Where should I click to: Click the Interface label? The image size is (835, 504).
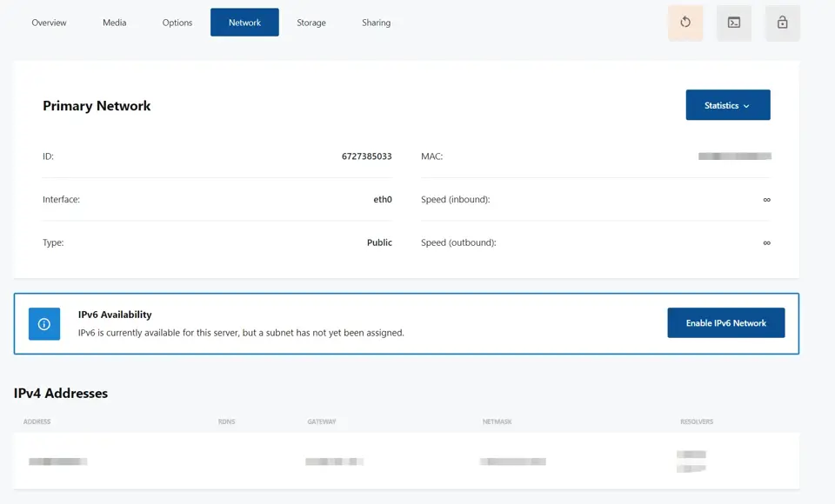point(61,200)
